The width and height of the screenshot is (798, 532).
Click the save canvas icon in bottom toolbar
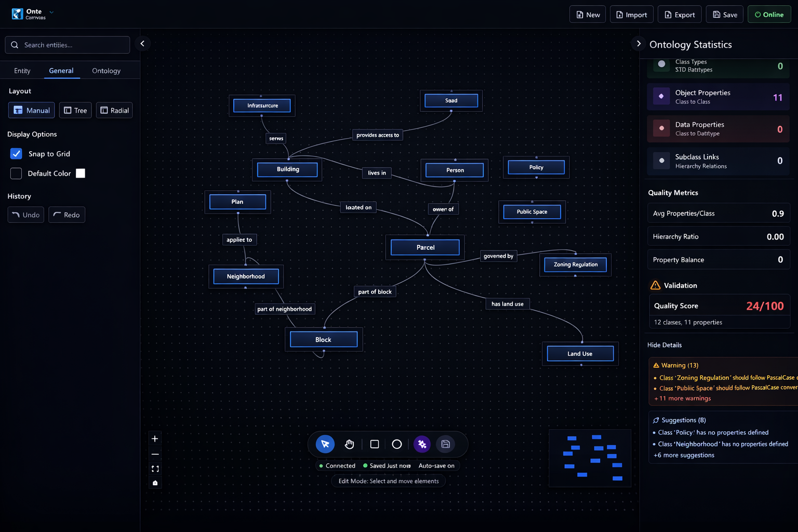[445, 444]
